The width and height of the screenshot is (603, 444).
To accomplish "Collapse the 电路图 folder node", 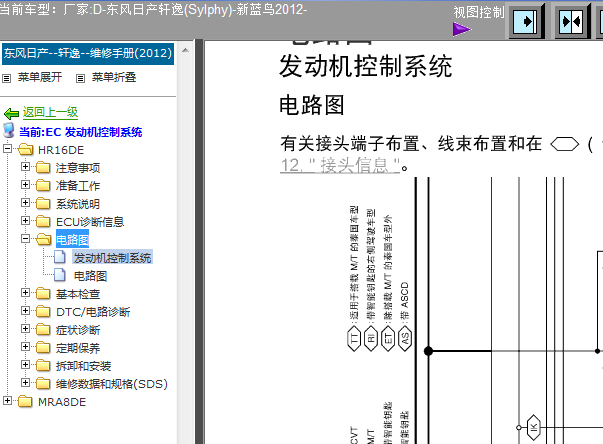I will coord(25,239).
